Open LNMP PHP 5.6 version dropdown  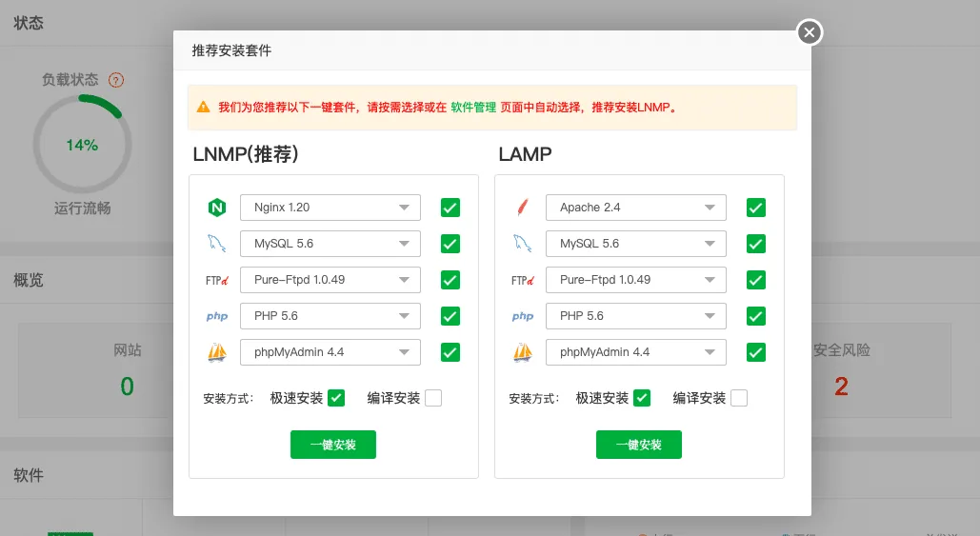330,316
